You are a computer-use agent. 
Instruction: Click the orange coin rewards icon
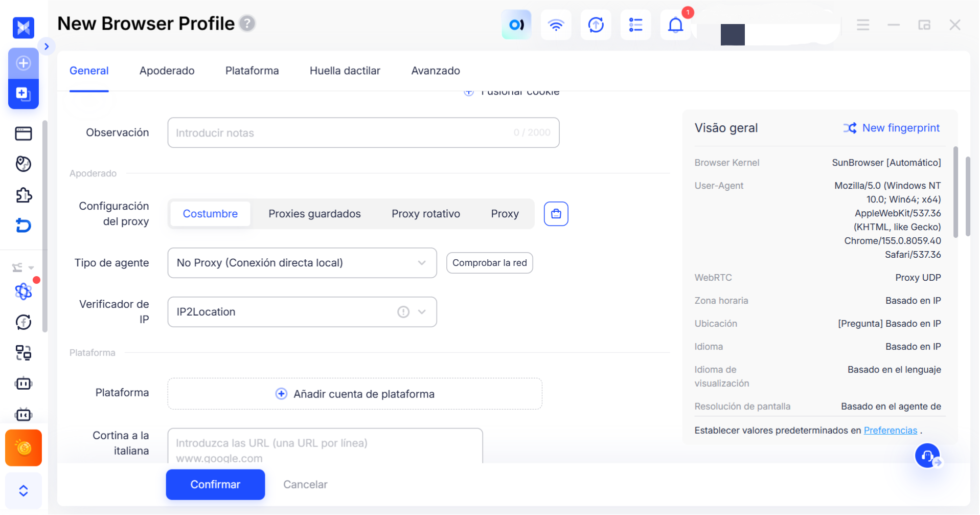point(24,448)
